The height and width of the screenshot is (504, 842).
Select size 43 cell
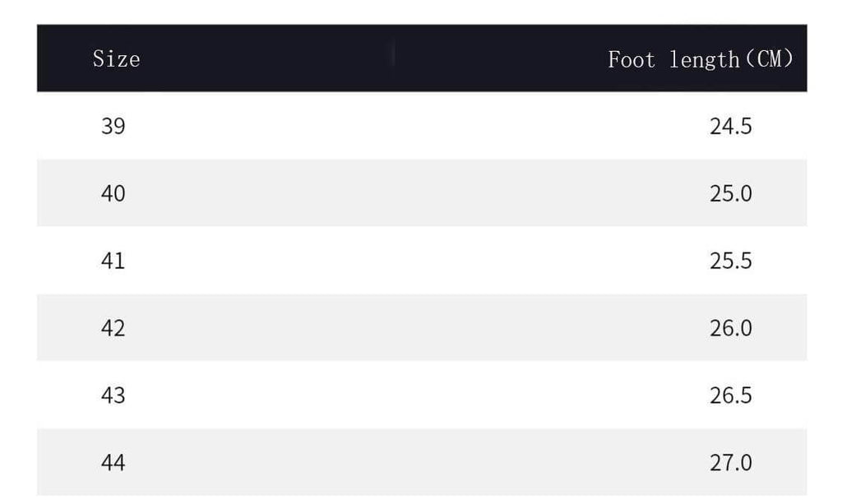click(113, 395)
